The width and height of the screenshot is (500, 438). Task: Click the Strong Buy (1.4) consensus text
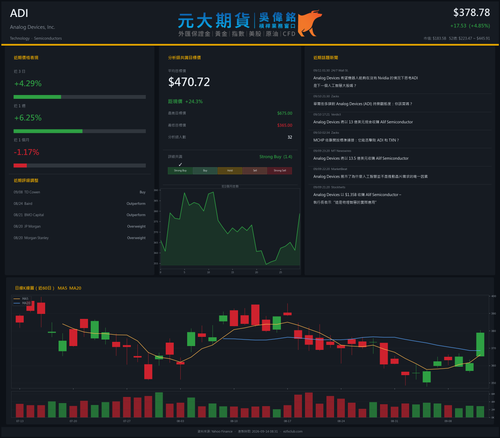276,157
